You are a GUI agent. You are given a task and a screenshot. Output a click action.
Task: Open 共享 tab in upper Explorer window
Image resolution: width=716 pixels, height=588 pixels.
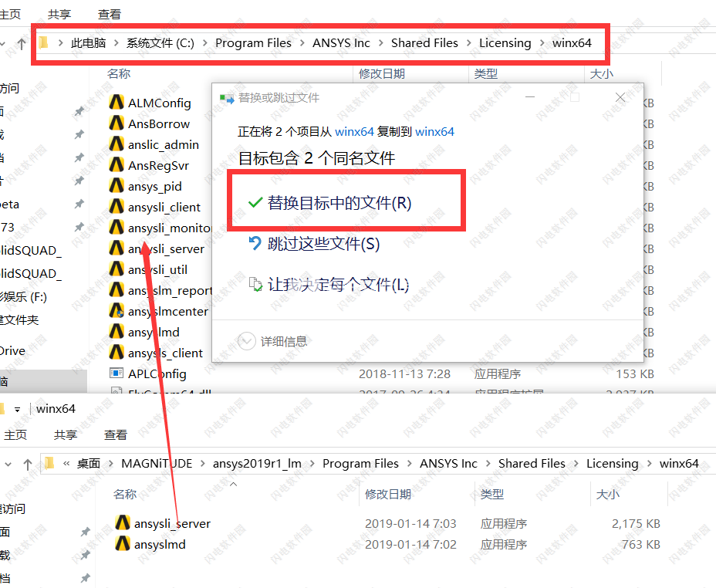pyautogui.click(x=59, y=15)
